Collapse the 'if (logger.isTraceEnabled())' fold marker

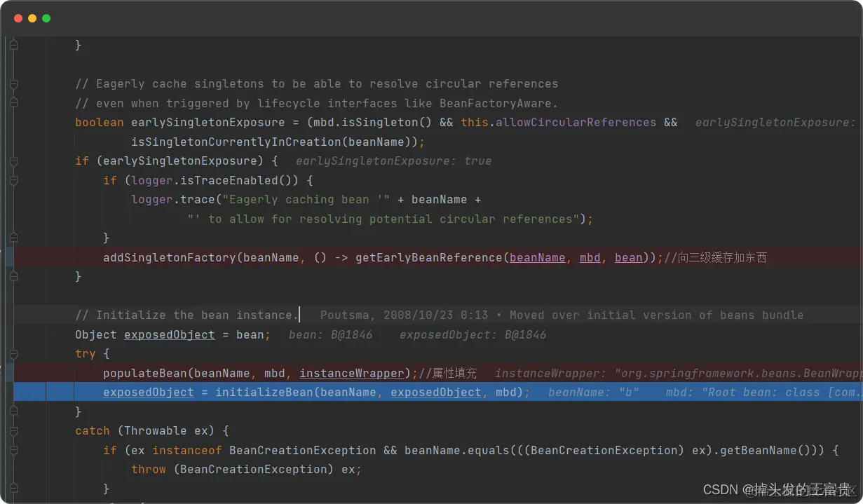14,181
